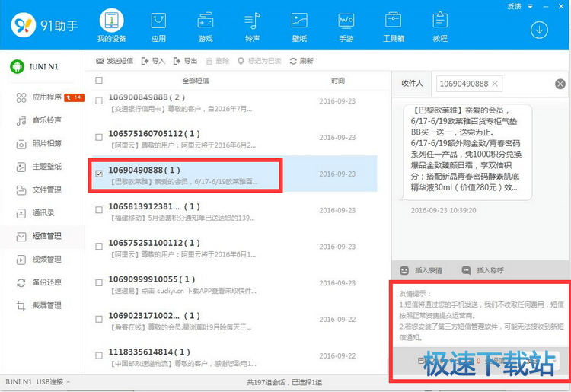The image size is (571, 392).
Task: Check the 1118335614814 conversation checkbox
Action: tap(99, 355)
